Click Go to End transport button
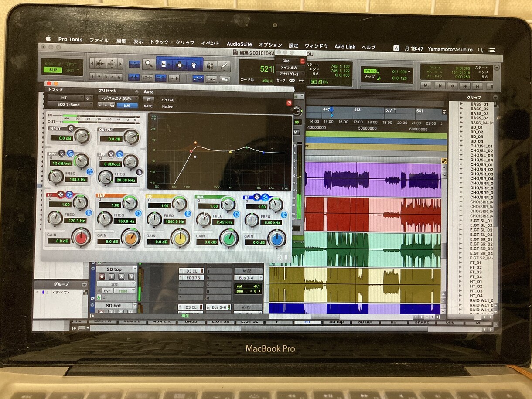This screenshot has height=399, width=532. pyautogui.click(x=477, y=86)
